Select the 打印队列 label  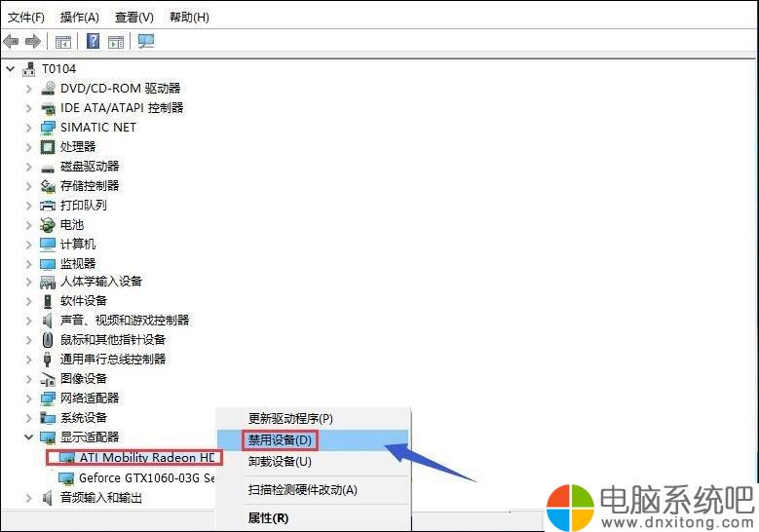[x=83, y=206]
